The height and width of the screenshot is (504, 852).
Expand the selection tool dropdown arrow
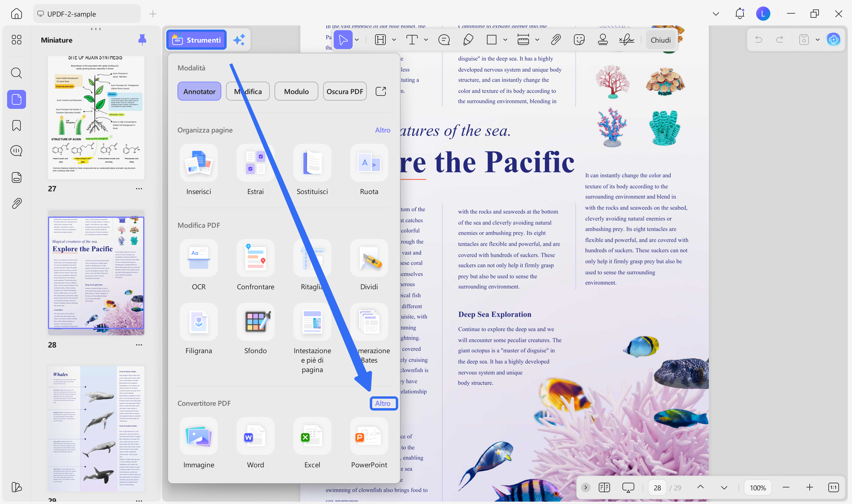click(357, 40)
